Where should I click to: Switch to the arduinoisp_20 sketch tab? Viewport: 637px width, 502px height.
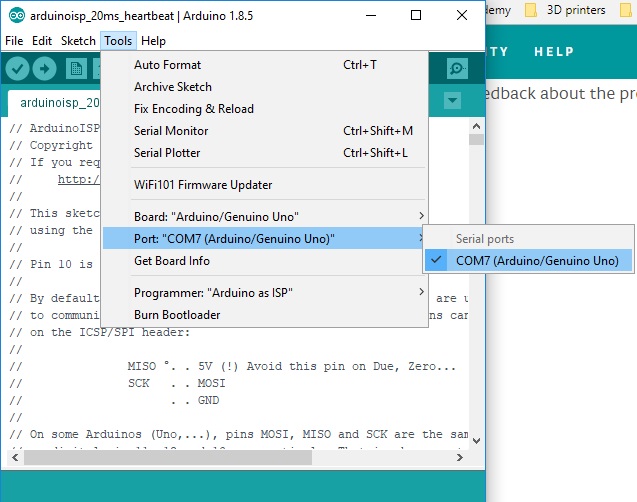pyautogui.click(x=55, y=103)
